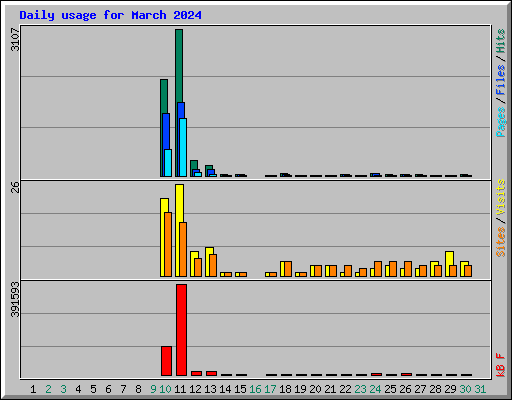Click day label 14 on the x-axis

point(225,389)
